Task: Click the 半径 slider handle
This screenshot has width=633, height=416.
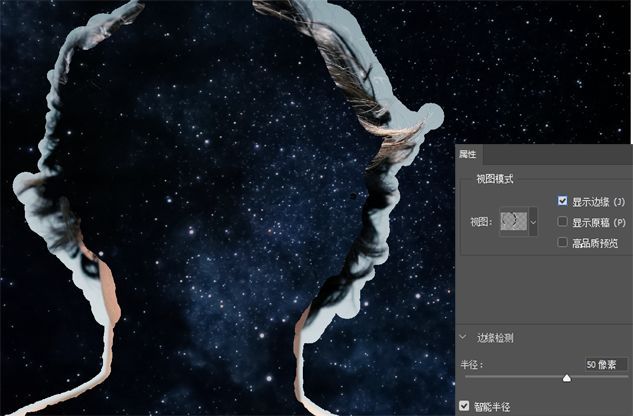Action: coord(567,378)
